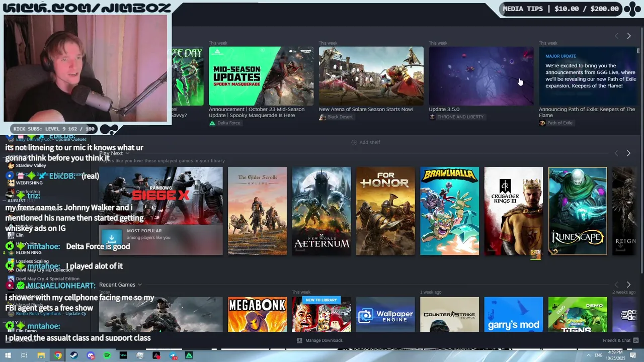Switch to Google Chrome in the taskbar

[58, 355]
